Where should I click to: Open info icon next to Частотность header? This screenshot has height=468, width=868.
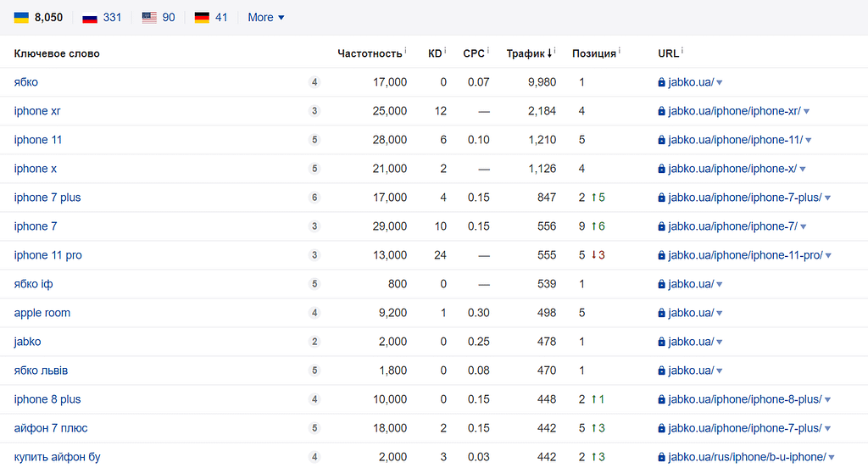click(x=405, y=50)
